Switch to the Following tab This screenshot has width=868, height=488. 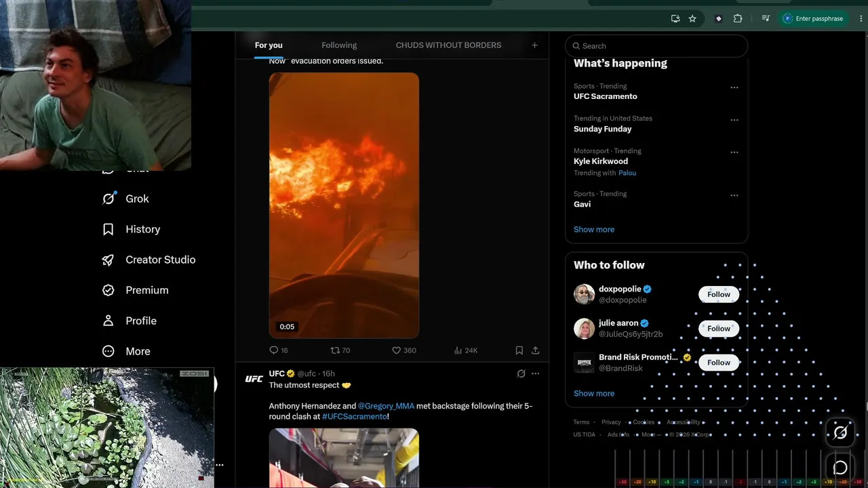(339, 45)
